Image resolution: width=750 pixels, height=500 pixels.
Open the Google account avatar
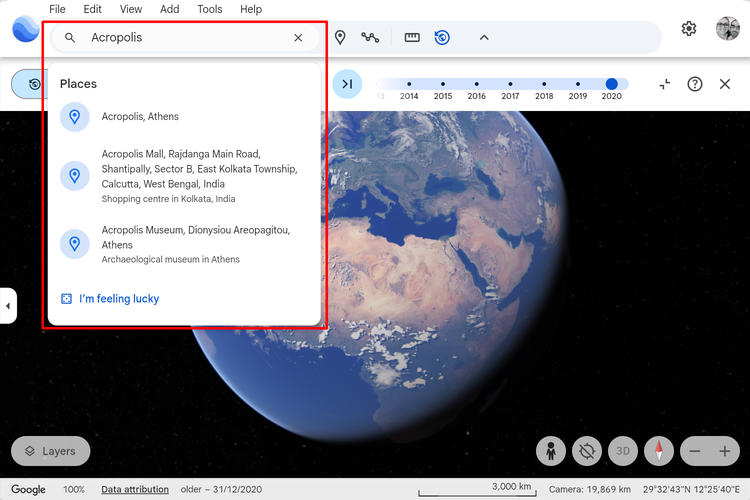[x=728, y=29]
